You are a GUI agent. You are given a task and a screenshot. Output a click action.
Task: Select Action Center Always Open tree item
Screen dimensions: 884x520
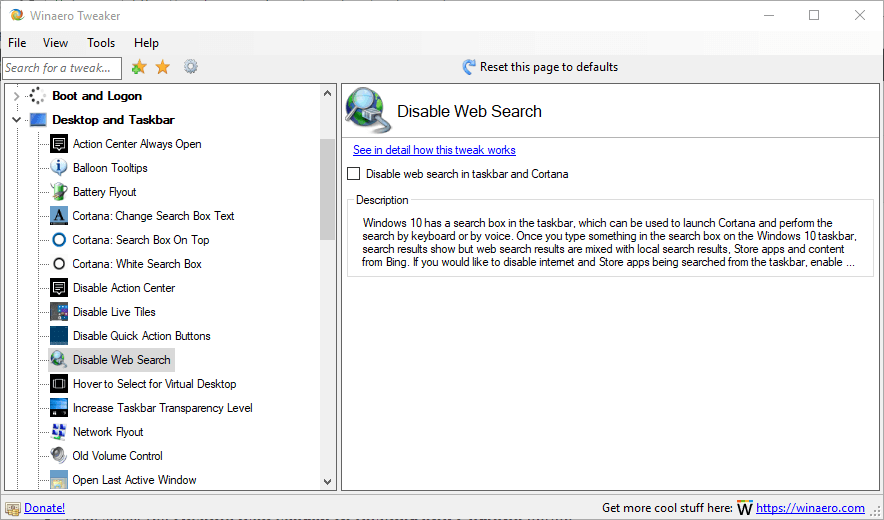point(137,144)
